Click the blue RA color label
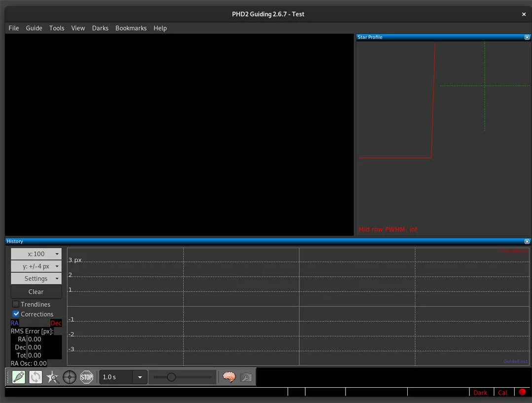The width and height of the screenshot is (532, 403). click(x=15, y=323)
